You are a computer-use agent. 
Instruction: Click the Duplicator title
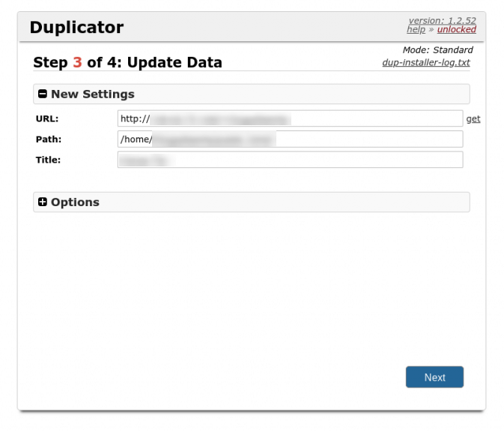76,27
